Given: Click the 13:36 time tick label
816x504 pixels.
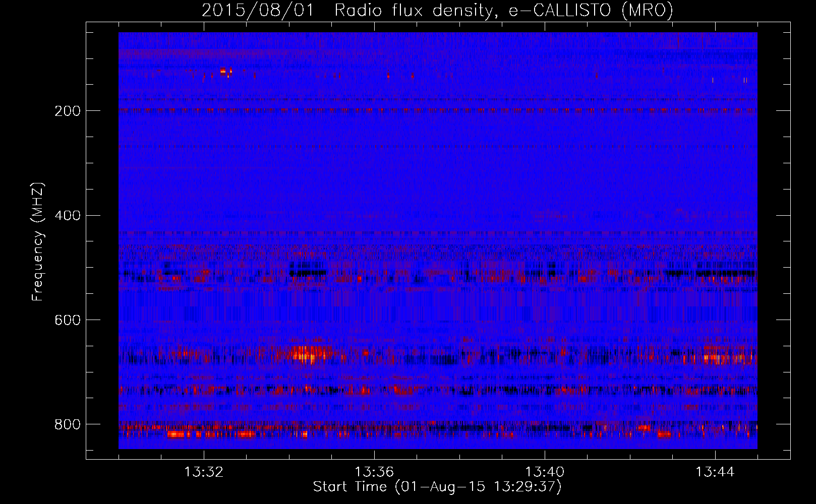Looking at the screenshot, I should pyautogui.click(x=374, y=472).
